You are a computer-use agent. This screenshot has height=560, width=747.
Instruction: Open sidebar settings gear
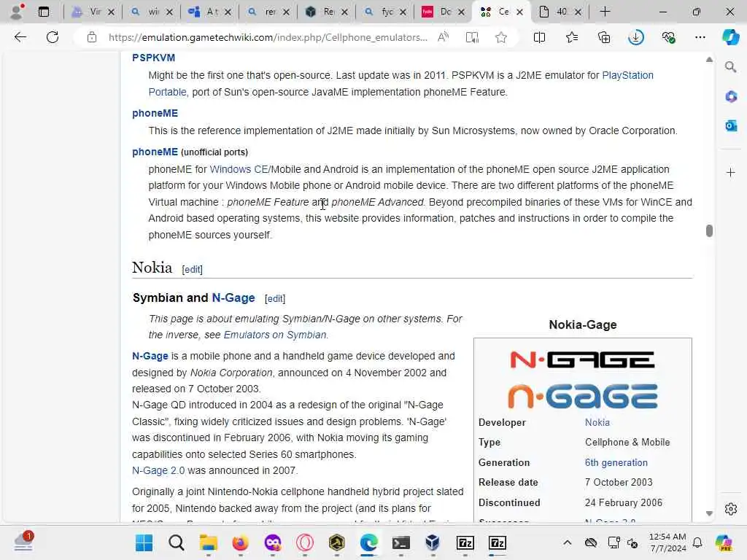730,509
